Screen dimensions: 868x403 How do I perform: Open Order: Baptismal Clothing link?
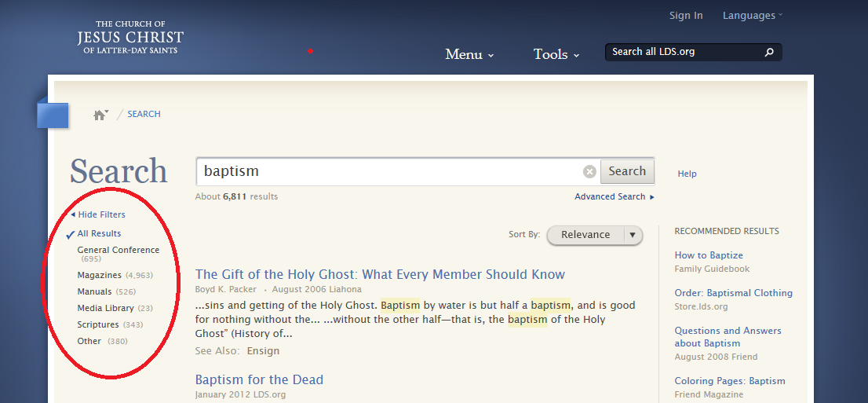(734, 293)
